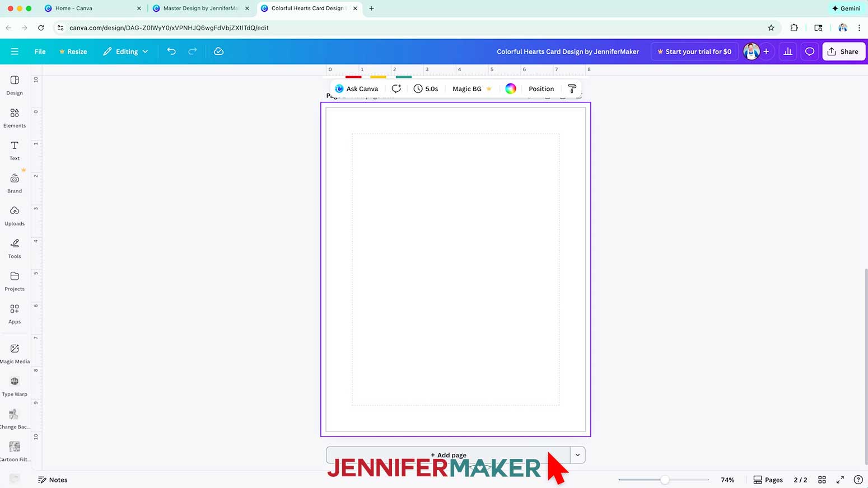This screenshot has height=488, width=868.
Task: Click Ask Canva button
Action: click(x=356, y=88)
